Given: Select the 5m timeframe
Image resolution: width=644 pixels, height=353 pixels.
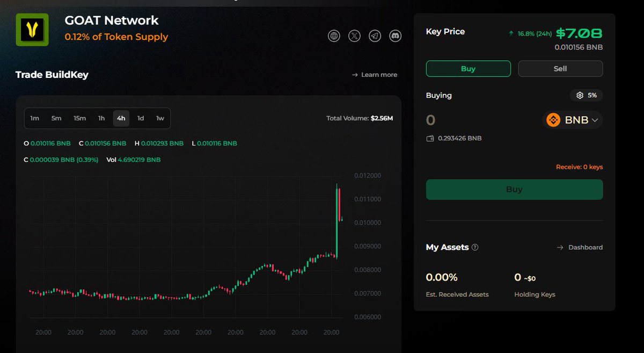Looking at the screenshot, I should tap(56, 118).
